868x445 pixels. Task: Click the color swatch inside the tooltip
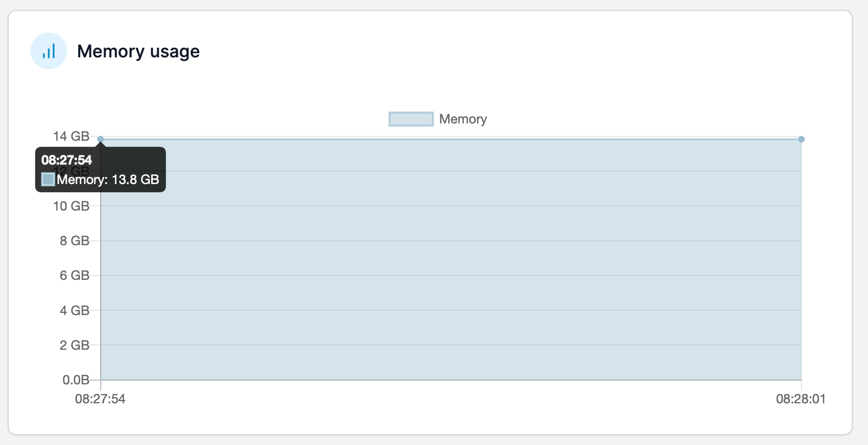48,180
